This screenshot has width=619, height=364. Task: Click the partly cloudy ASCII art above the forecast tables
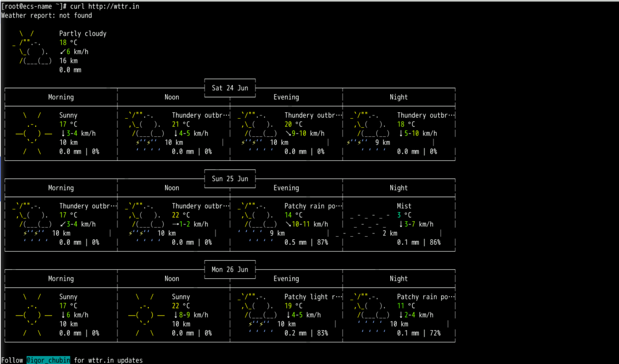32,47
